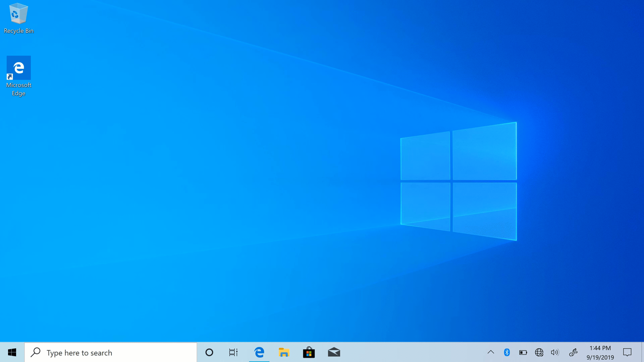Image resolution: width=644 pixels, height=362 pixels.
Task: Open Mail app
Action: pyautogui.click(x=335, y=352)
